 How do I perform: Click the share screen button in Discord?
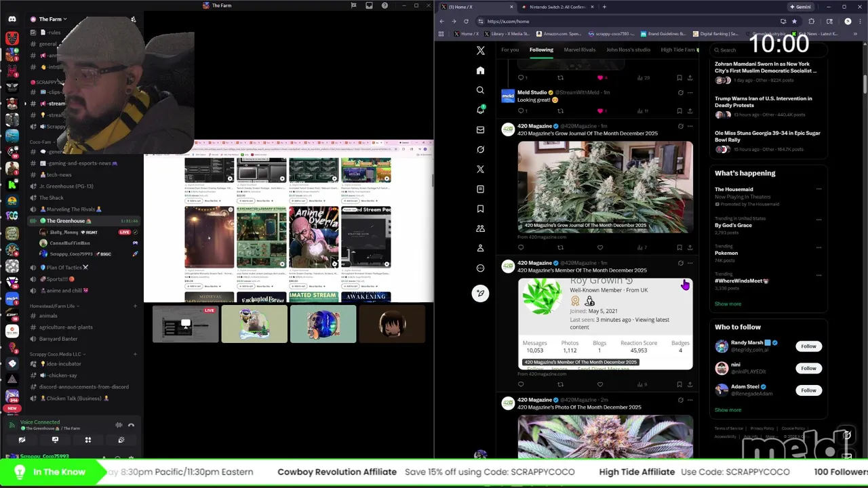tap(55, 440)
